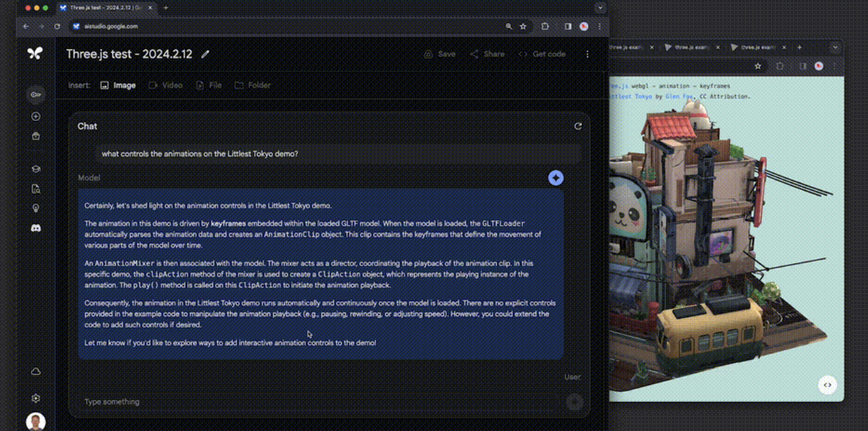Open the three-dot menu beside Get code

click(587, 54)
